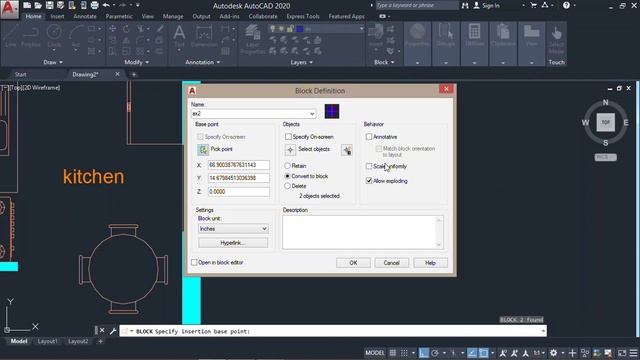Click Sign In link
Viewport: 640px width, 360px height.
click(x=491, y=6)
